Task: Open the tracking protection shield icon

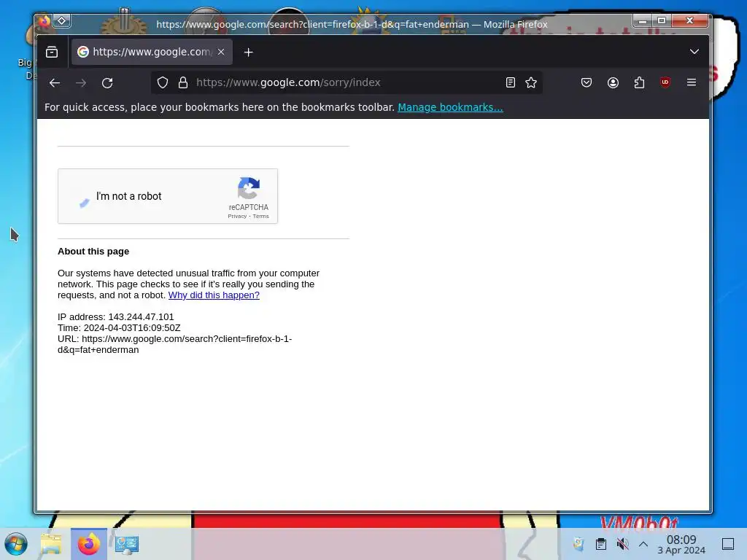Action: (x=163, y=83)
